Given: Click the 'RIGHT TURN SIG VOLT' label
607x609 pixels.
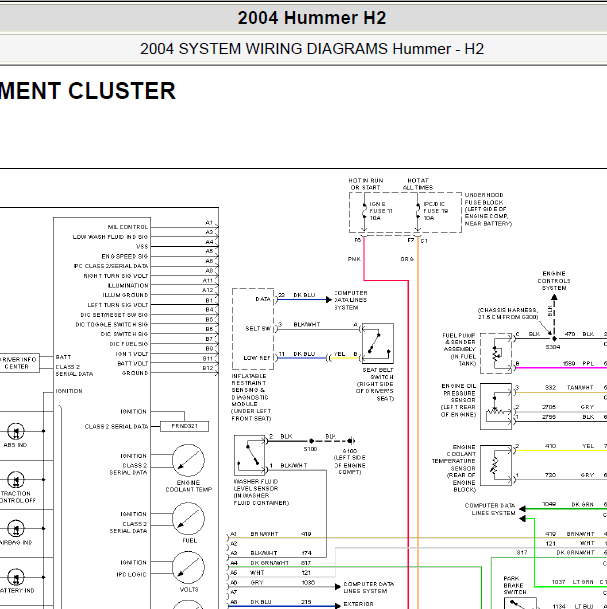Looking at the screenshot, I should 116,276.
